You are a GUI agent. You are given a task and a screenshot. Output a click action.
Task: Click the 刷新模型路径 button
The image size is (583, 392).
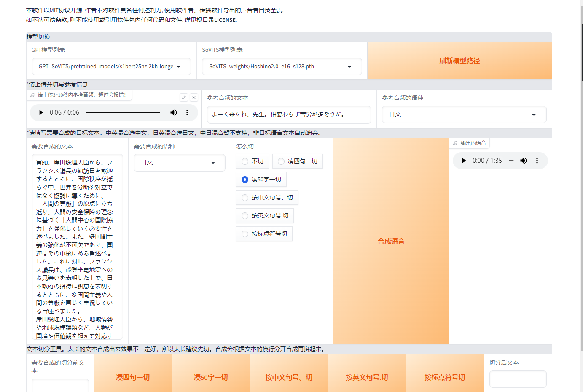click(459, 61)
